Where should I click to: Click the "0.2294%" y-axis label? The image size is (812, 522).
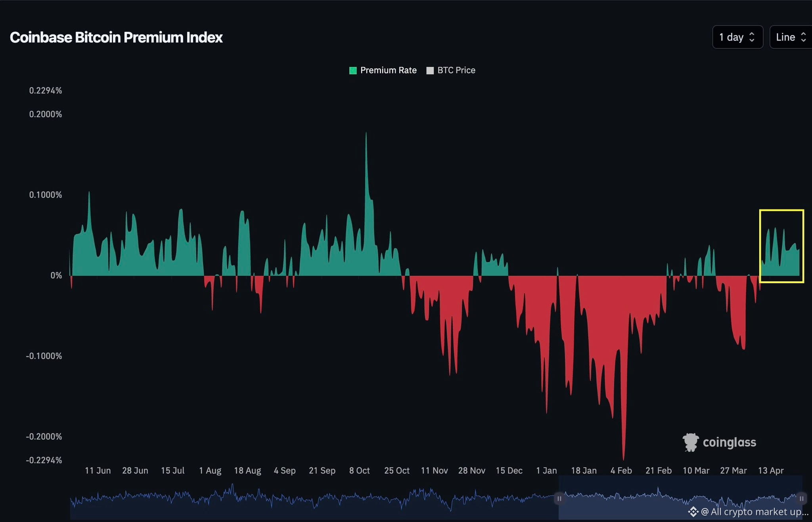point(46,90)
